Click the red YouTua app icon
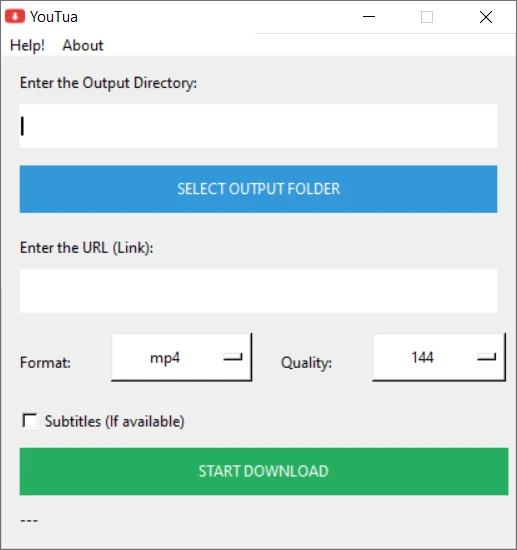This screenshot has width=517, height=550. [15, 16]
